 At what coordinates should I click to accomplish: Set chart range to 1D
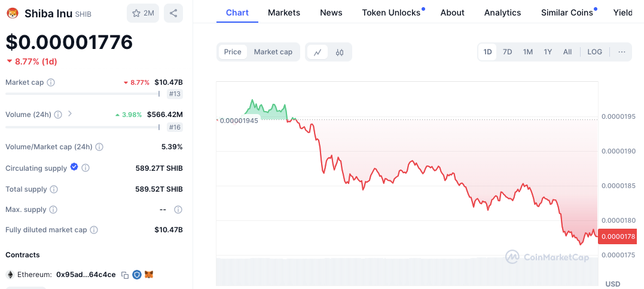(x=487, y=52)
